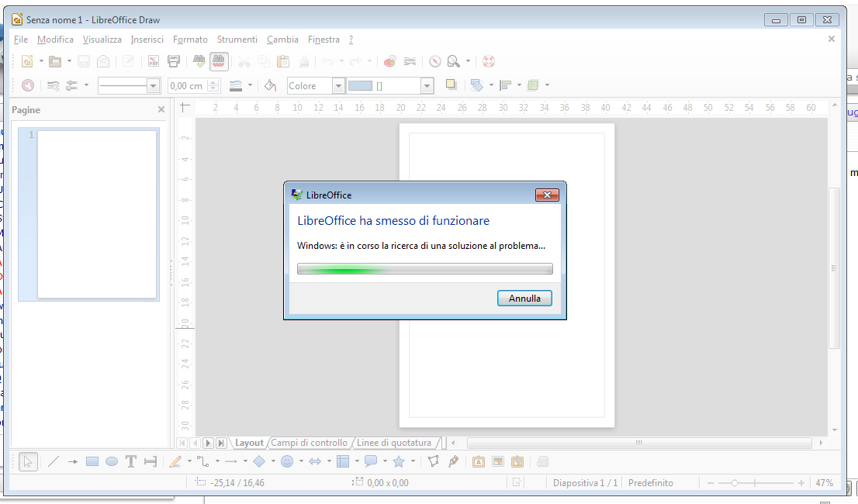Open the Visualizza menu
Screen dimensions: 858x504
[x=102, y=40]
